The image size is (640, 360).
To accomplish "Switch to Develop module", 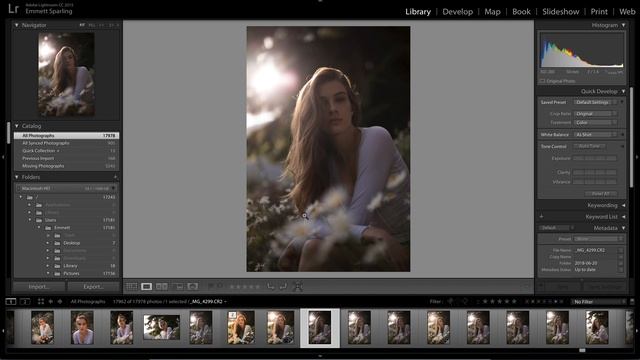I will (458, 12).
